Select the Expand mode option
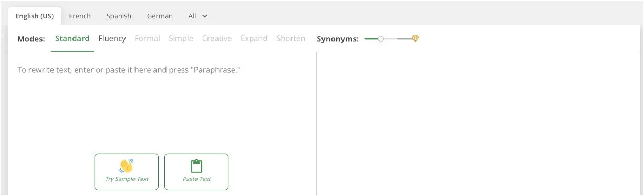The height and width of the screenshot is (196, 644). click(254, 38)
